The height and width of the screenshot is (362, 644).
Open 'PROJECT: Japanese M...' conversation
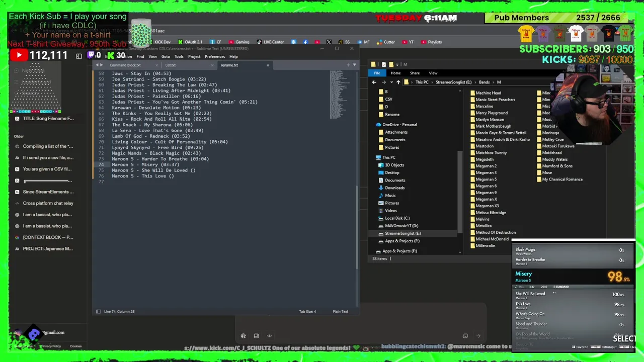click(48, 248)
